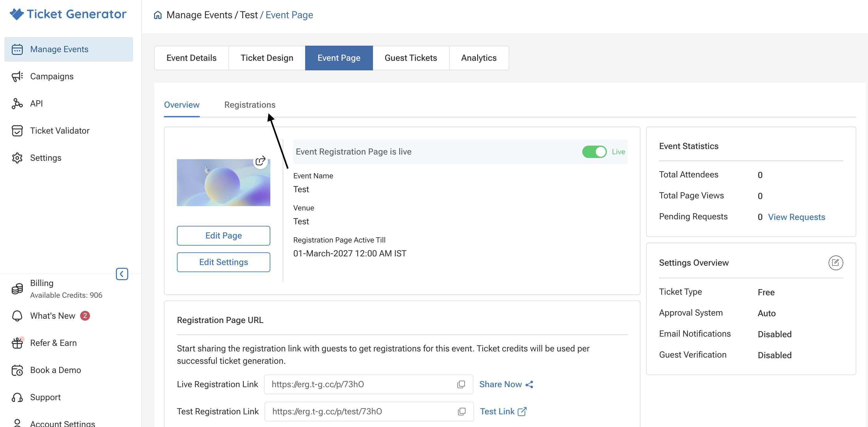Click the Edit Settings button
This screenshot has height=427, width=868.
pyautogui.click(x=223, y=262)
